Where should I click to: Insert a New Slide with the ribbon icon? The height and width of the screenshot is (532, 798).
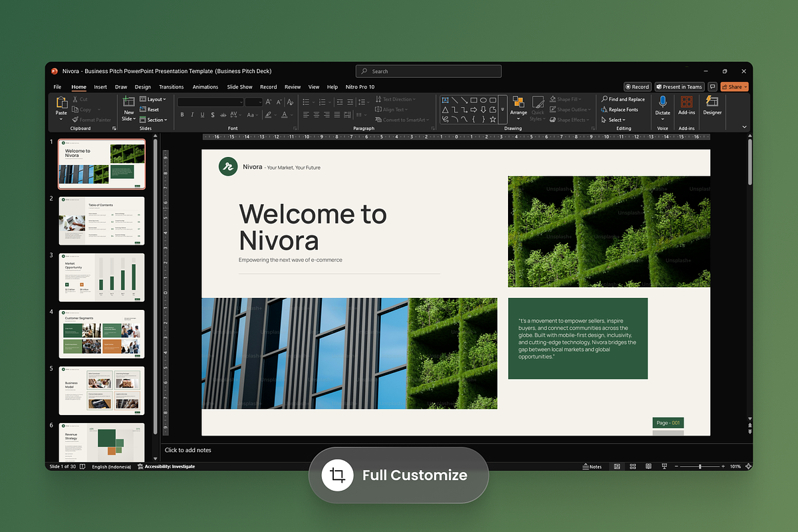(128, 102)
